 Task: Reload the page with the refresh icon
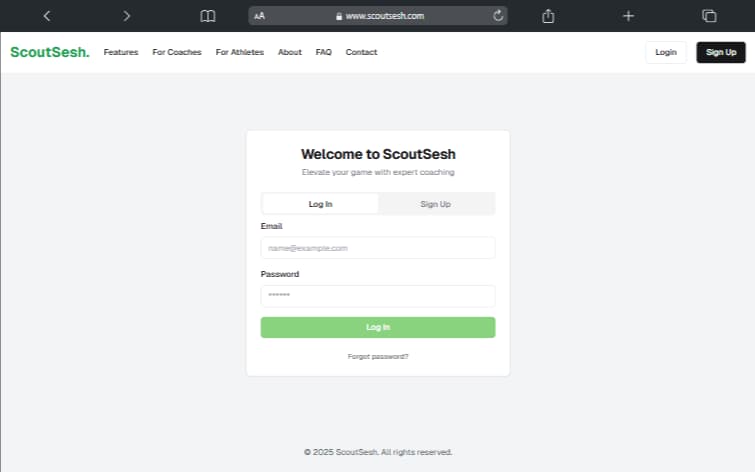[x=498, y=16]
